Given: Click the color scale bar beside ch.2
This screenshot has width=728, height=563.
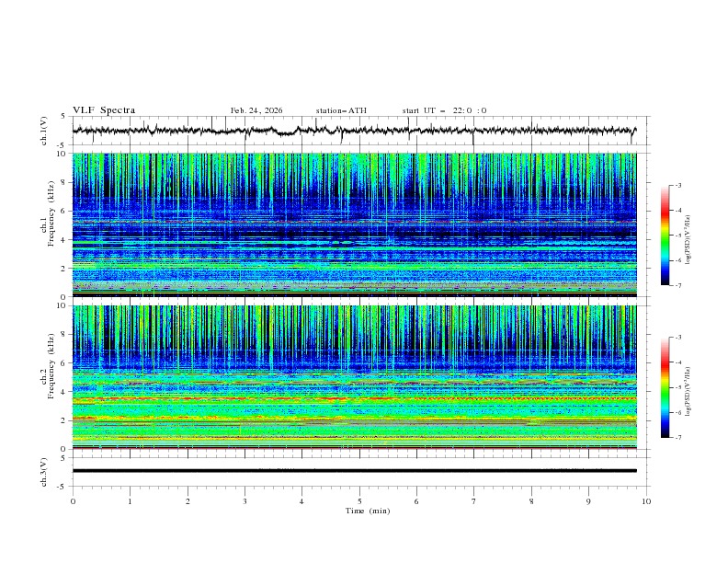Looking at the screenshot, I should coord(665,387).
